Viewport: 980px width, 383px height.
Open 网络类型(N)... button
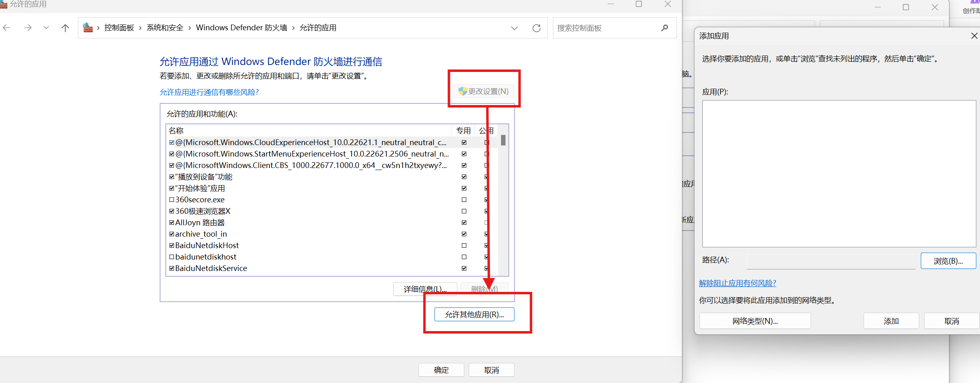point(755,321)
